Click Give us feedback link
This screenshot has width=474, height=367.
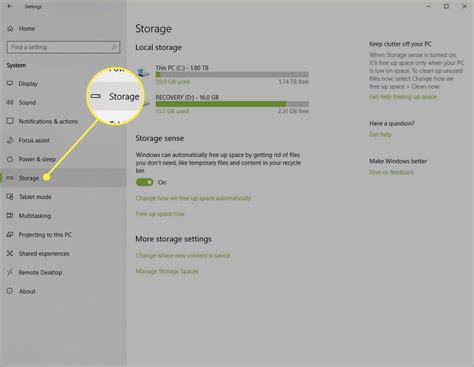point(391,172)
